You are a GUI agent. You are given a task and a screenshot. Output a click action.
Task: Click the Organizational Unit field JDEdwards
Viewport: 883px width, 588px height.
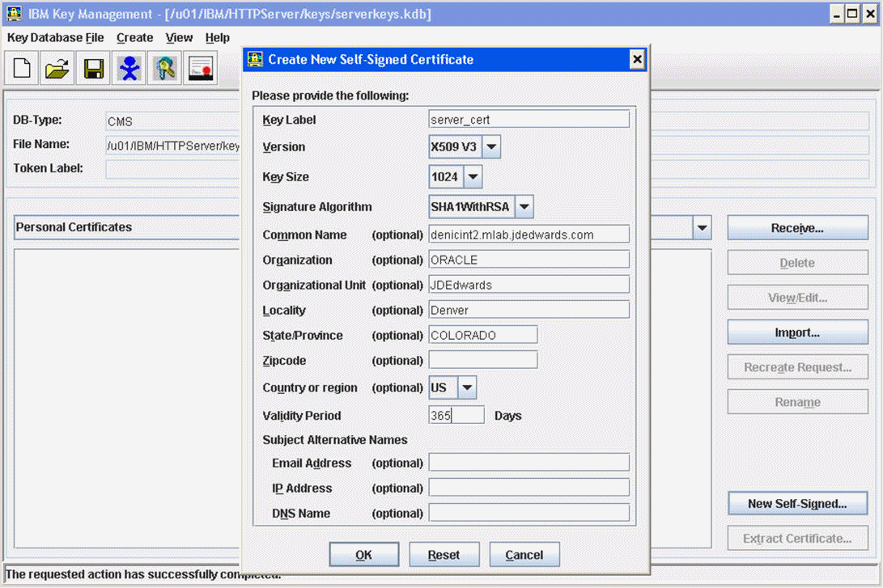pos(529,285)
